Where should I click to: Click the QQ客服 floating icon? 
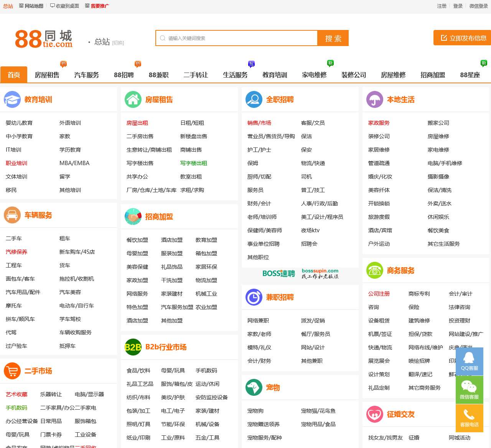pos(469,361)
